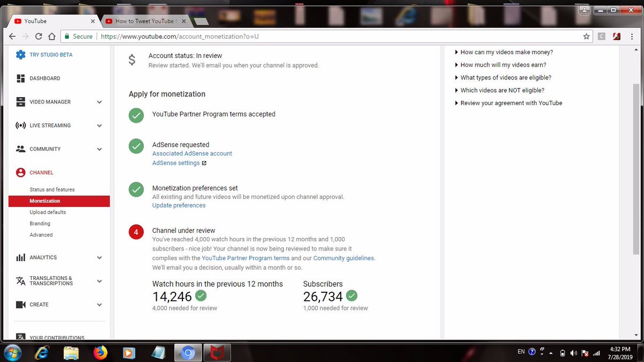The width and height of the screenshot is (644, 362).
Task: Click the browser back arrow
Action: (12, 36)
